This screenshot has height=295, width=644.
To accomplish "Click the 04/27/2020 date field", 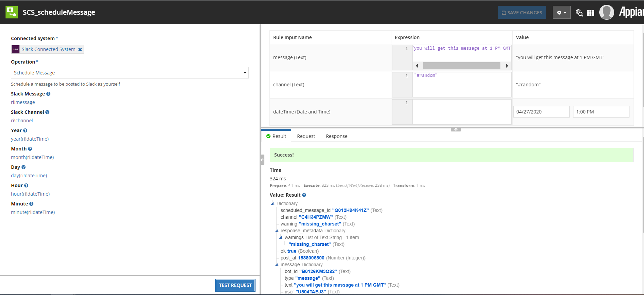I will pyautogui.click(x=541, y=112).
